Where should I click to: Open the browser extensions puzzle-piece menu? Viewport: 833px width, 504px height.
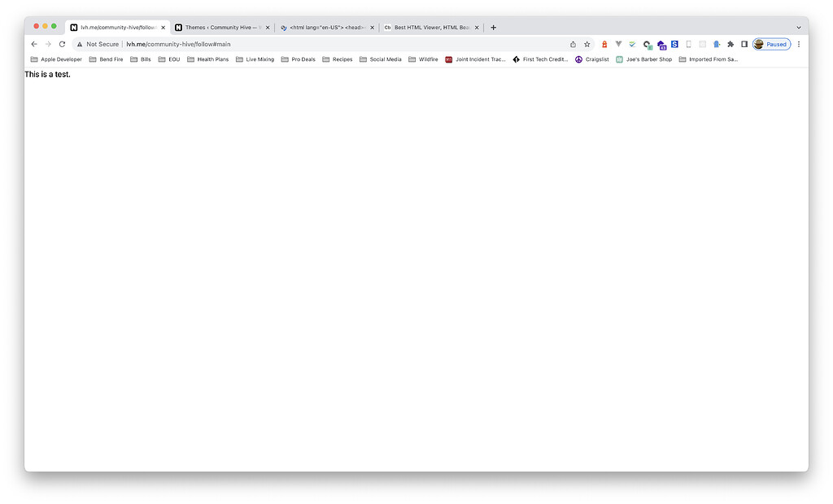(x=730, y=44)
